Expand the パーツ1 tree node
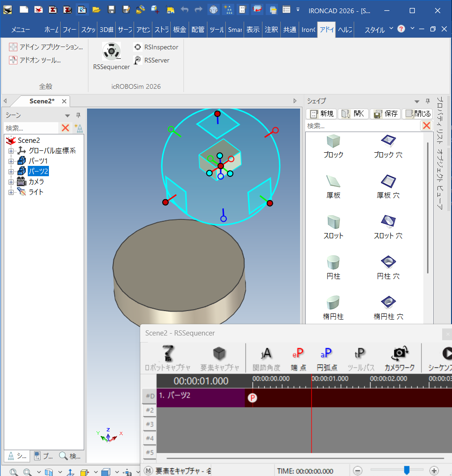This screenshot has width=452, height=476. [x=11, y=161]
